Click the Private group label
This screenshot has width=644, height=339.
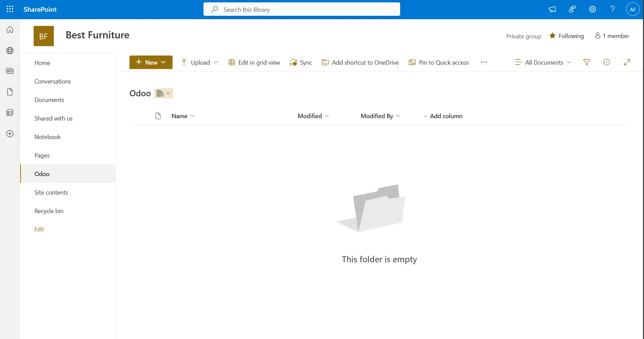[524, 36]
